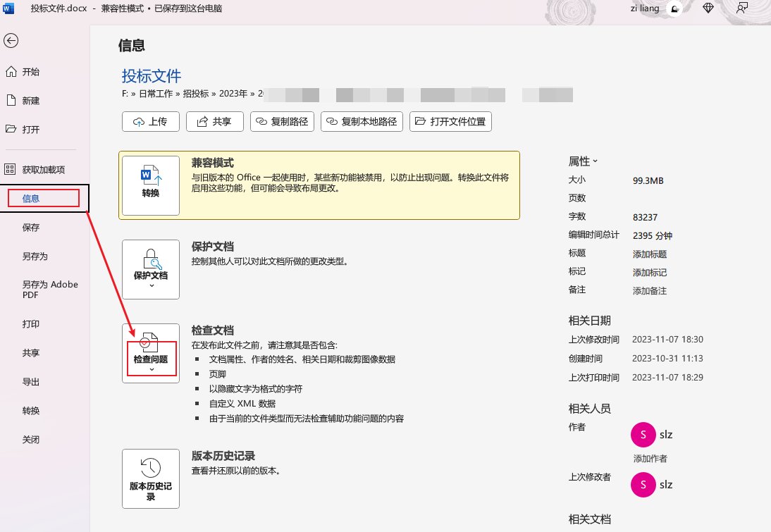Open Version History (版本历史记录) icon button
This screenshot has height=532, width=771.
(x=151, y=478)
